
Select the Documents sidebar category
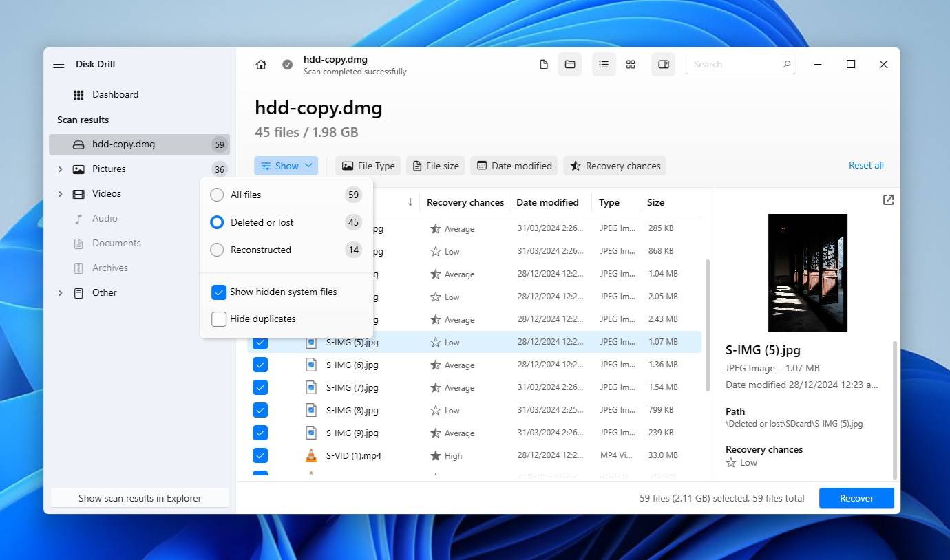pyautogui.click(x=139, y=244)
